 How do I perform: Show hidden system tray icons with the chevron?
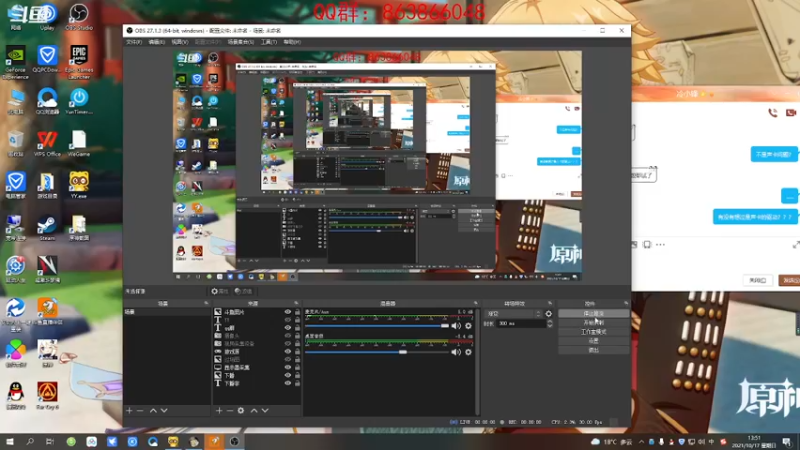click(641, 442)
